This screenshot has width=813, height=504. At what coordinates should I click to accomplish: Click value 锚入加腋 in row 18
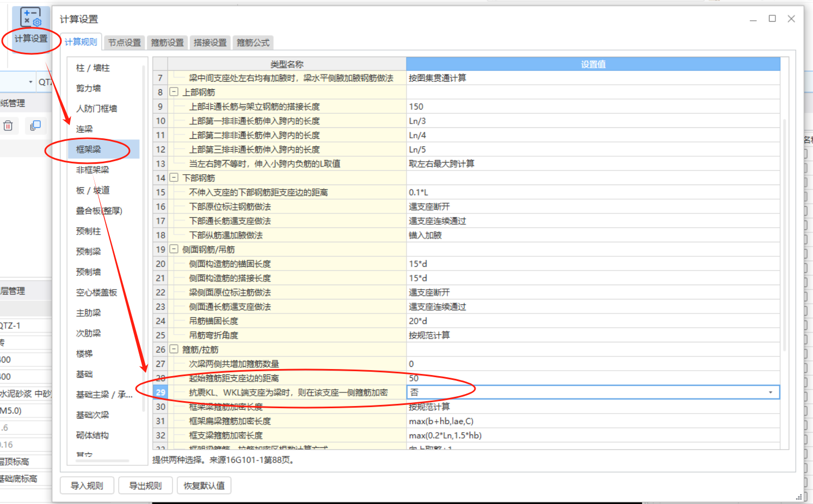click(x=593, y=235)
